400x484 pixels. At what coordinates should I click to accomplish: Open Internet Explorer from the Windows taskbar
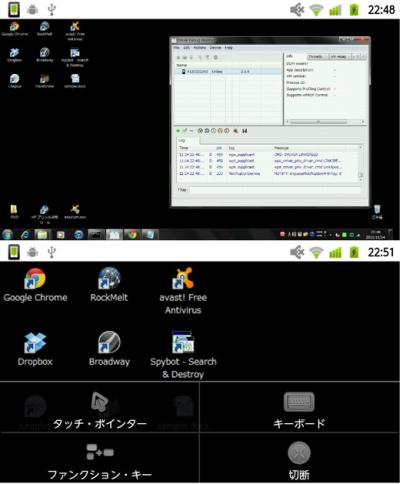(25, 235)
